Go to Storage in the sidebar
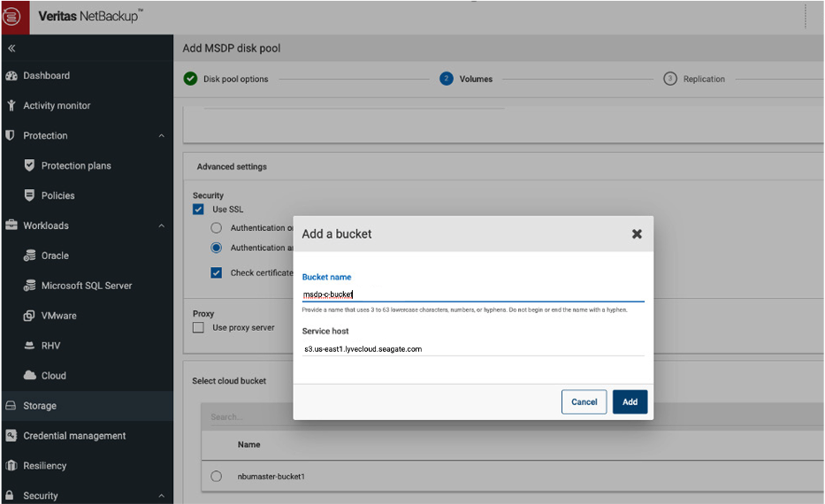 coord(87,406)
